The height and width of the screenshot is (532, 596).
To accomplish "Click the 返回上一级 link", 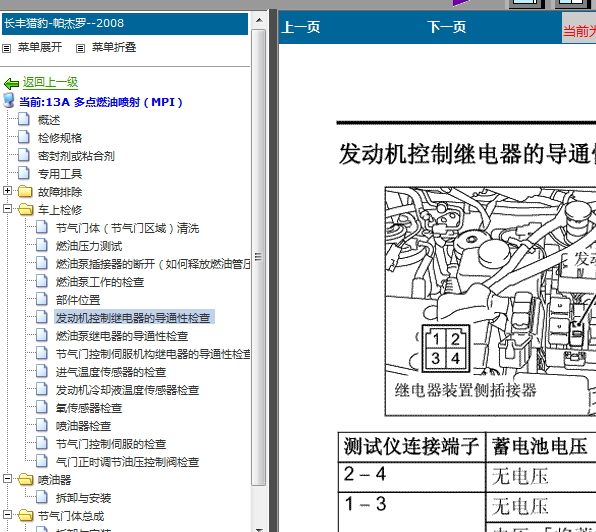I will coord(50,82).
